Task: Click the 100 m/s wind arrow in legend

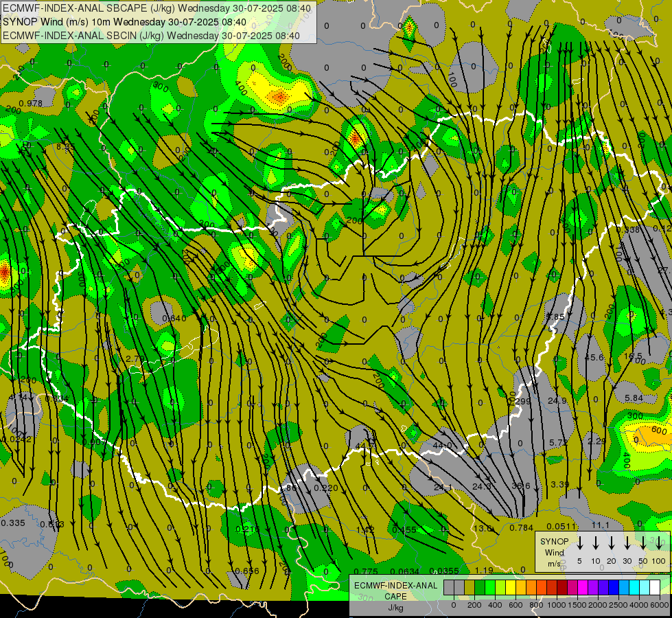Action: [659, 543]
